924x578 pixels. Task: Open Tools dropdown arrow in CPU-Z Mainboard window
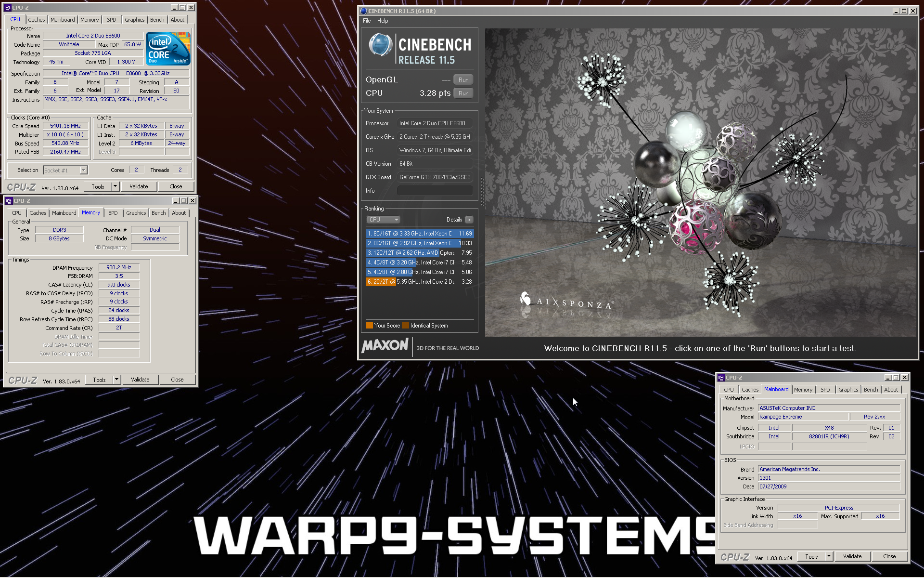(829, 556)
